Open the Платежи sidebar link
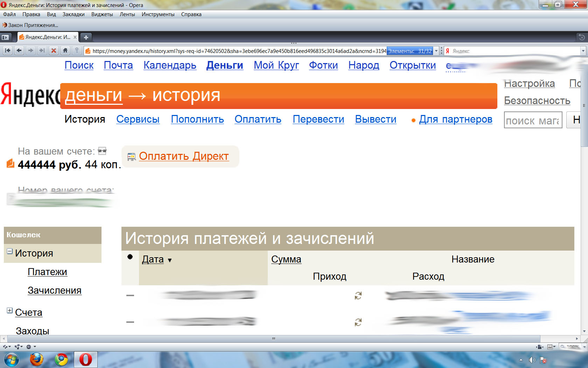588x368 pixels. [x=47, y=272]
